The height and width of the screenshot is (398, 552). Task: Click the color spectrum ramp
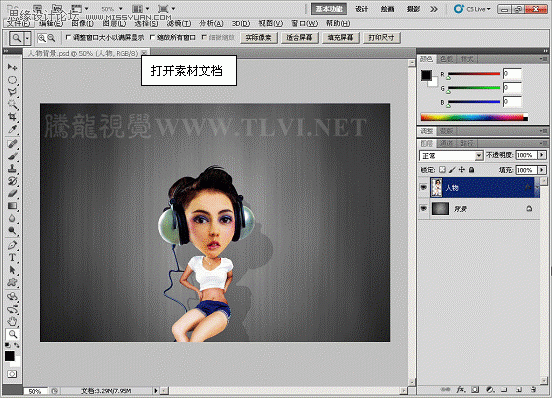click(x=474, y=117)
